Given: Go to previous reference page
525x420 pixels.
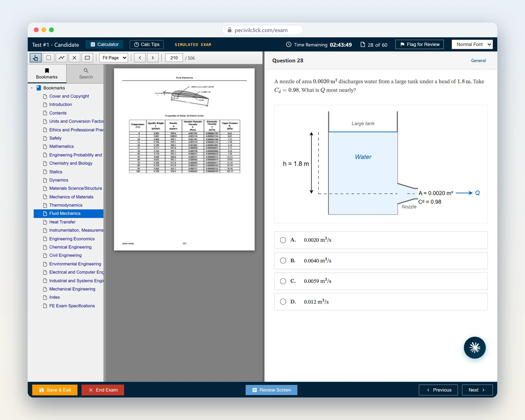Looking at the screenshot, I should coord(140,58).
